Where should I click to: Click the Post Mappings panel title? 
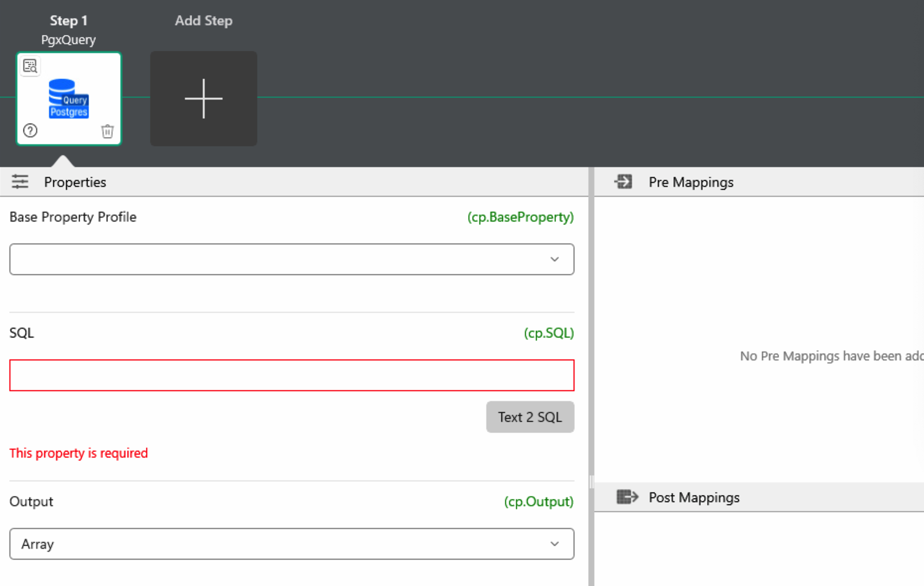[693, 497]
